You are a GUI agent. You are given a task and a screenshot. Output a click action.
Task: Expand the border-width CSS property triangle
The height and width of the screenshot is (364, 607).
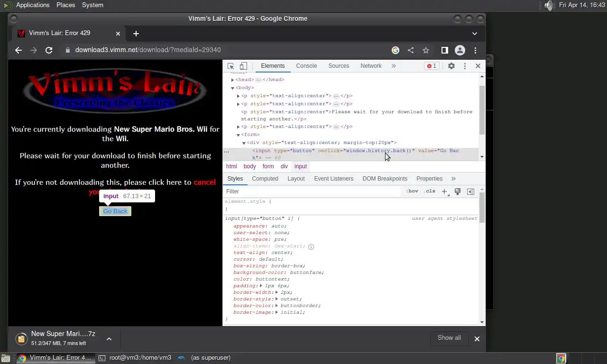(276, 292)
